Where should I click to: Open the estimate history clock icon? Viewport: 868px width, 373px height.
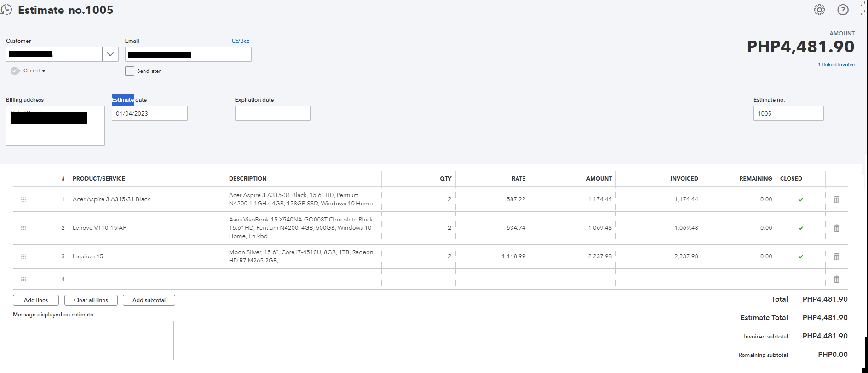6,10
